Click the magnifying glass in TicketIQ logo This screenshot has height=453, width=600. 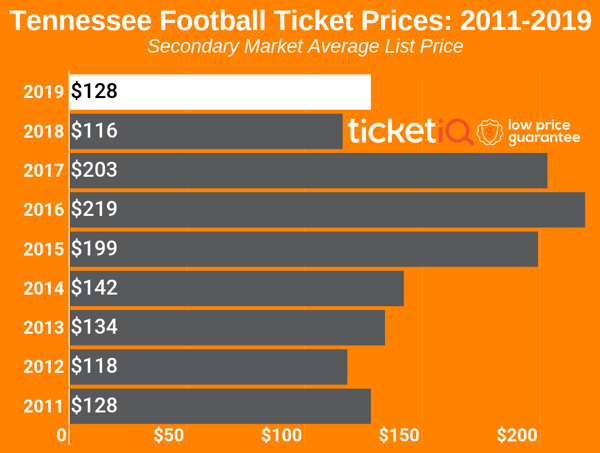[x=459, y=133]
